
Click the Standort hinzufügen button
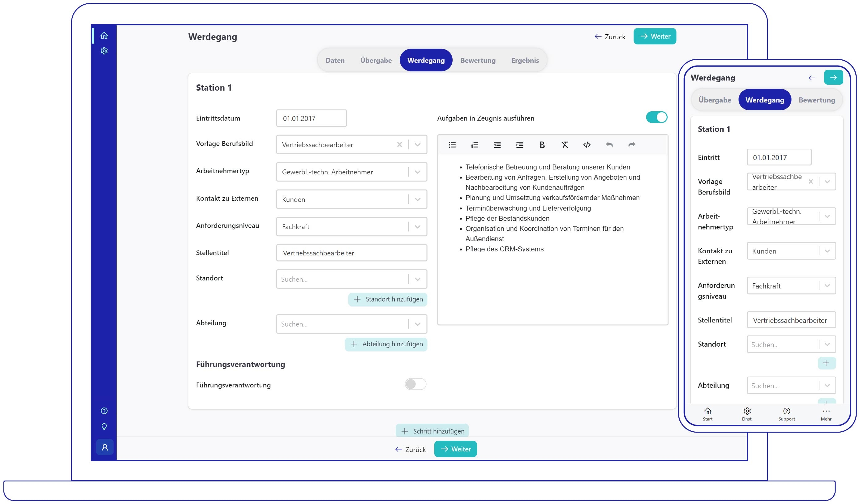pyautogui.click(x=388, y=299)
